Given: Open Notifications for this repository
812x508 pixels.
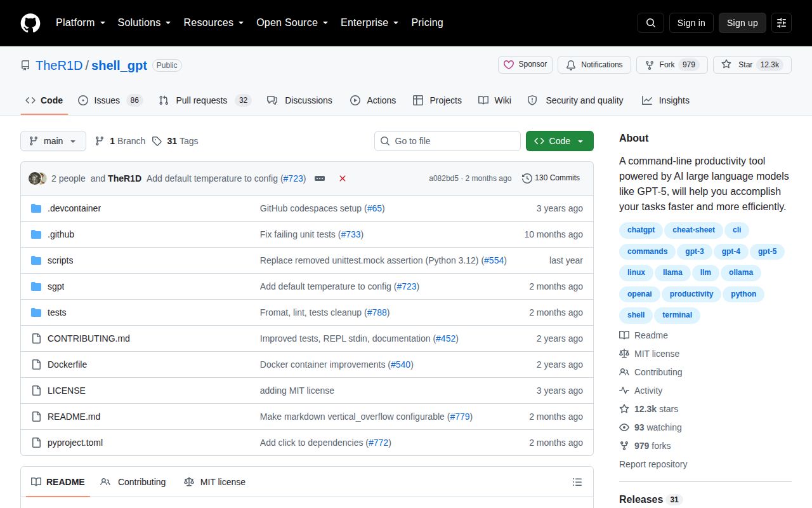Looking at the screenshot, I should point(594,65).
